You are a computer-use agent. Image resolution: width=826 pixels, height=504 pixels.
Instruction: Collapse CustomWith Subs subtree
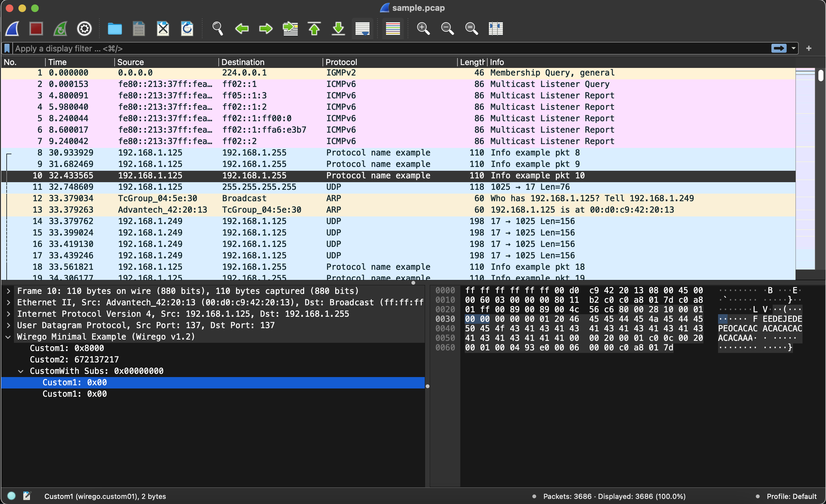[21, 371]
